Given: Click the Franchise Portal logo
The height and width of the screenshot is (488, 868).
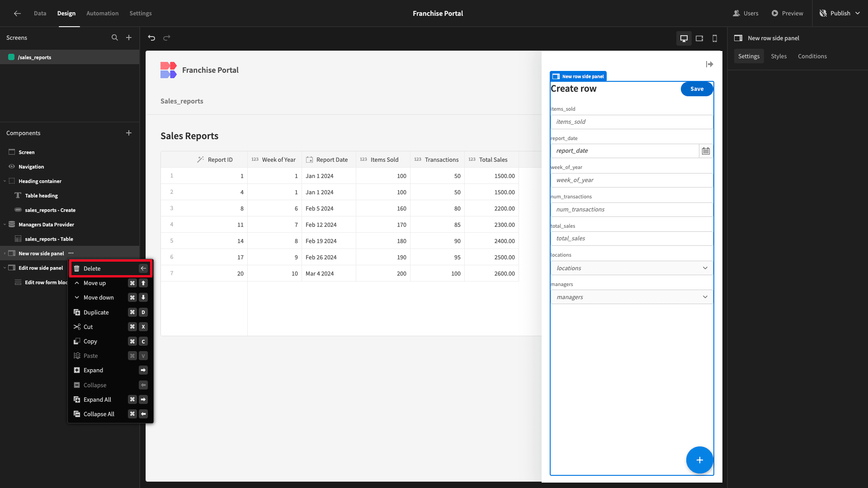Looking at the screenshot, I should point(168,70).
